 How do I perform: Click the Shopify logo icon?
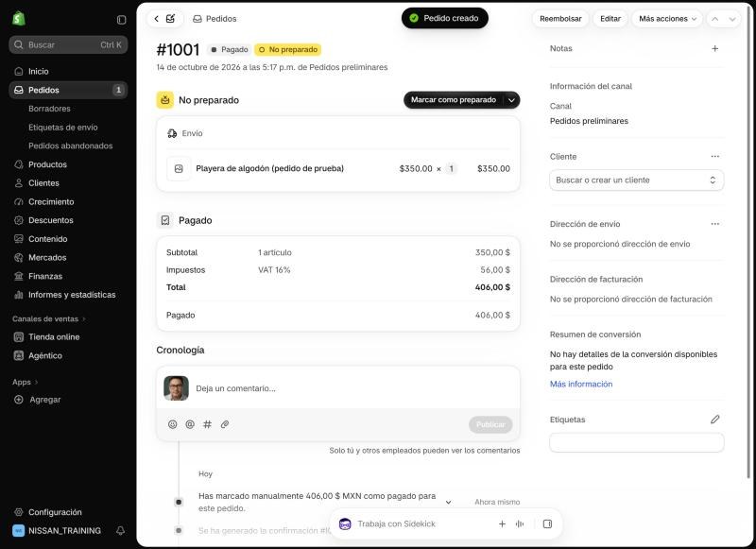[x=18, y=18]
